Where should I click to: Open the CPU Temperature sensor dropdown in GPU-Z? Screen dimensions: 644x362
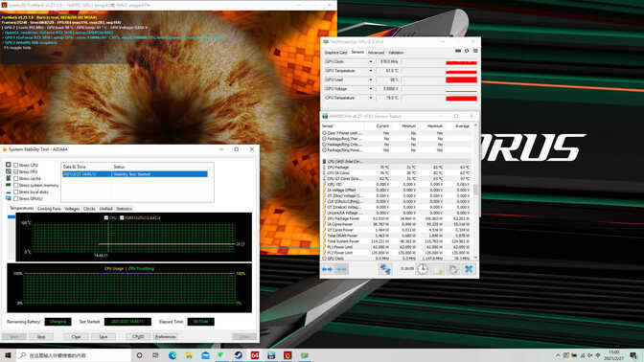coord(371,98)
